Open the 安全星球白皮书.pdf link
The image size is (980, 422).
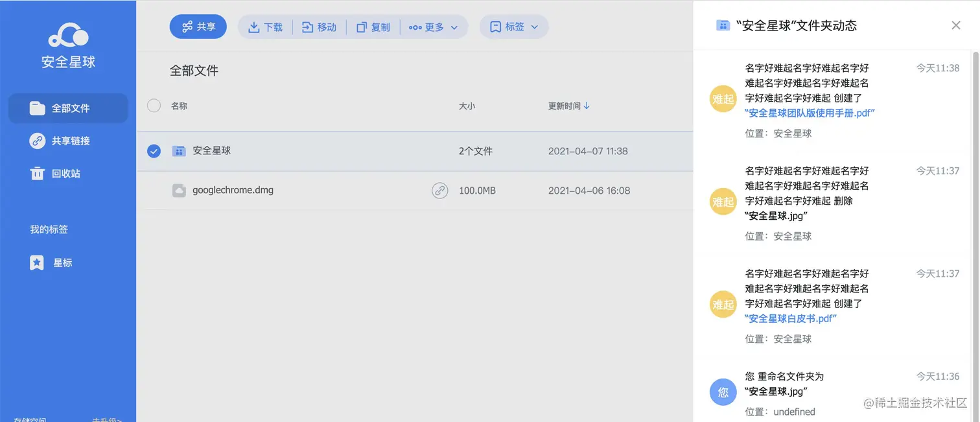(x=791, y=318)
